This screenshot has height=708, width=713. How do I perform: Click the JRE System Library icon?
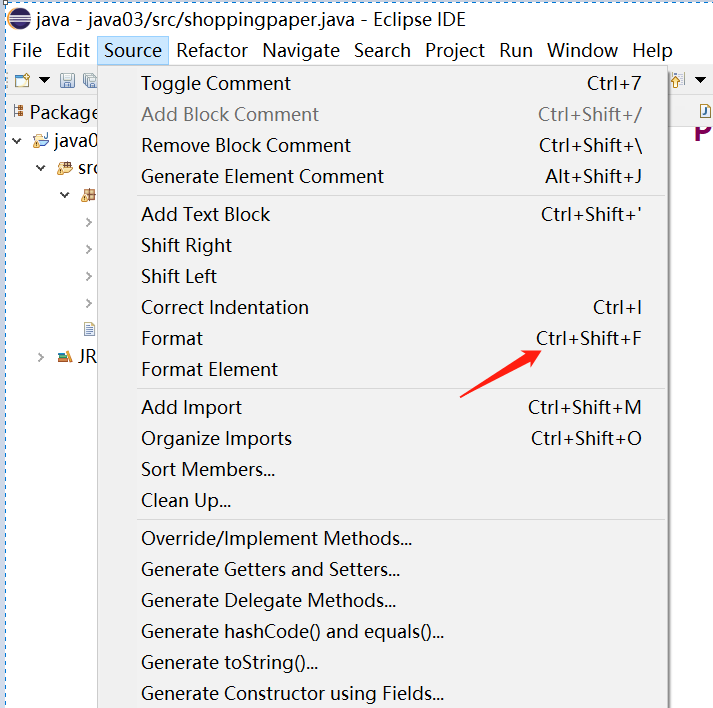coord(64,357)
